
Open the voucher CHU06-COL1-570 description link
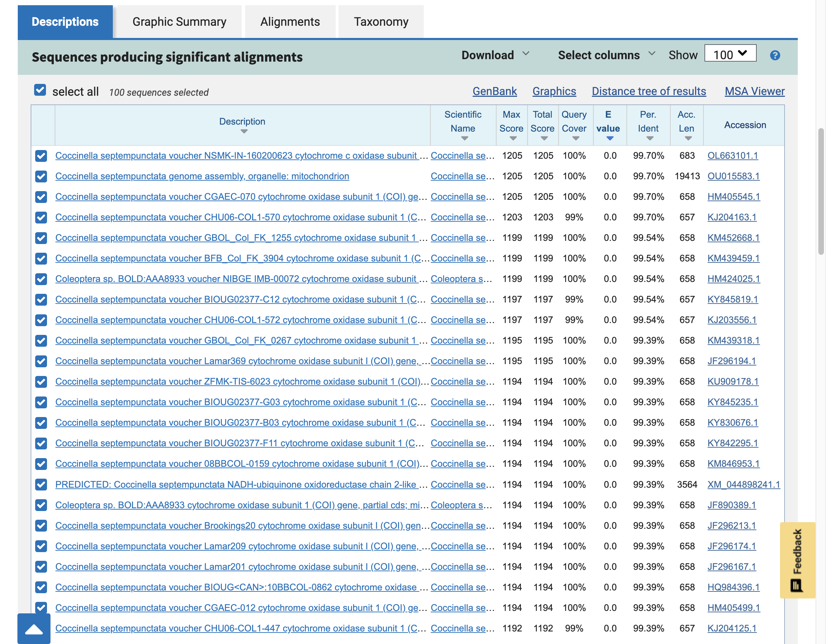[x=241, y=218]
